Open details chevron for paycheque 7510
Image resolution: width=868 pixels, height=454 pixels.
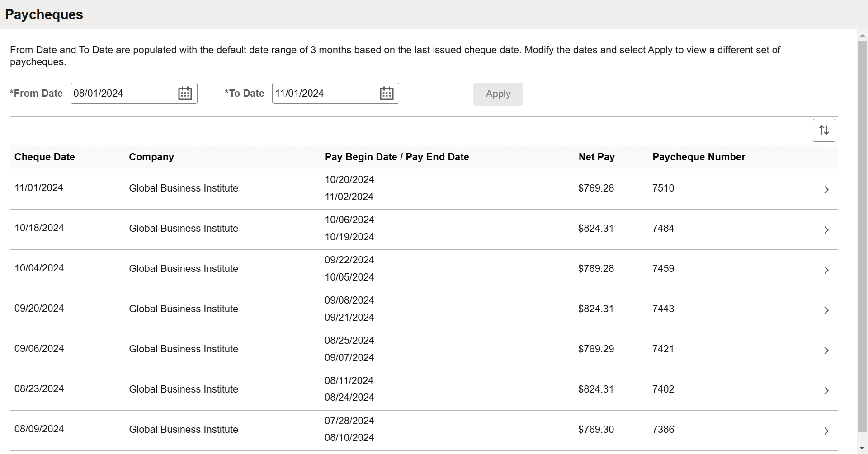[x=826, y=190]
